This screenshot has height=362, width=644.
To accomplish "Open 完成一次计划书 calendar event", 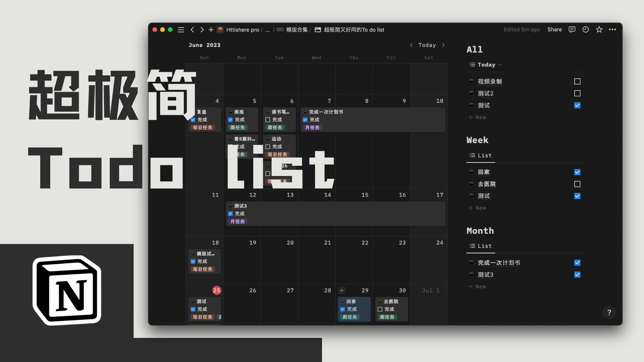I will [373, 120].
